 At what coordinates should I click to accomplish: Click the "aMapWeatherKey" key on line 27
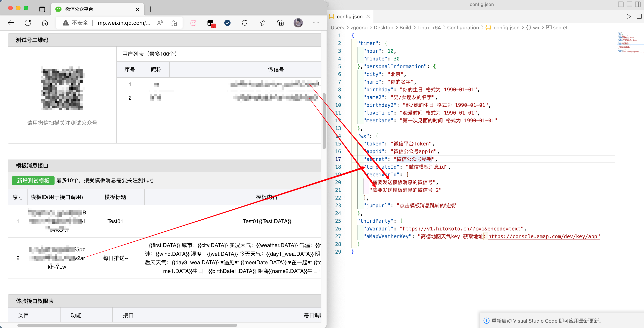pos(388,236)
